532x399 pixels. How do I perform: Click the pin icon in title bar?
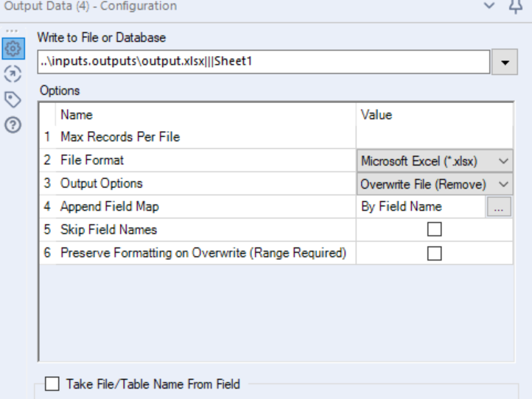516,6
